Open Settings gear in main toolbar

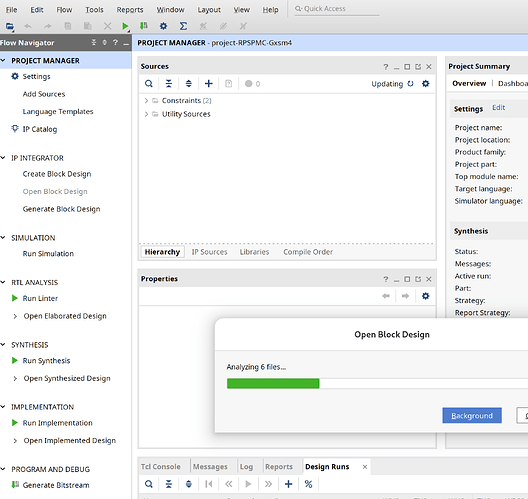(x=163, y=26)
